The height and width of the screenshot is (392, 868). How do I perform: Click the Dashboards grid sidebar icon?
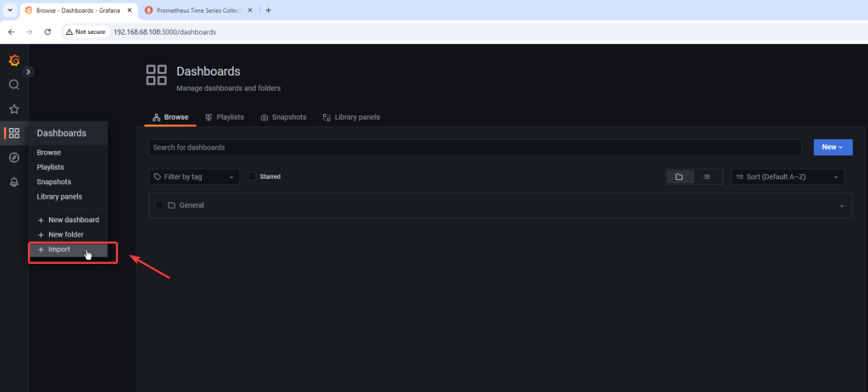[x=14, y=133]
